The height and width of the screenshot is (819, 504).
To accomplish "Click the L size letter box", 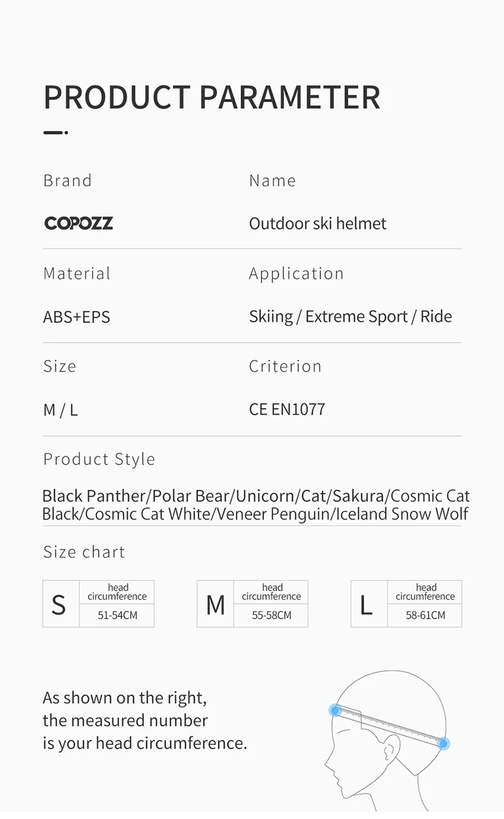I will [367, 604].
